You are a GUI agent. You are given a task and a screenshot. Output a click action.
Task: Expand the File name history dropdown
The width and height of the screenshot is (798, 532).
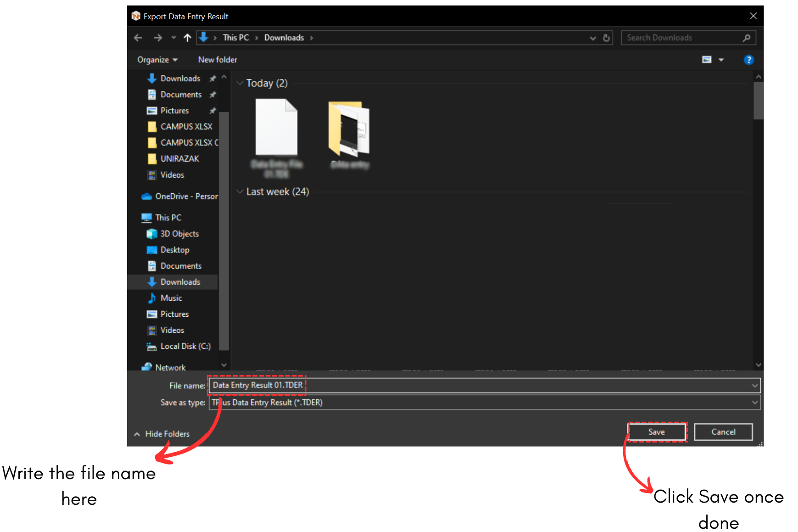coord(754,386)
